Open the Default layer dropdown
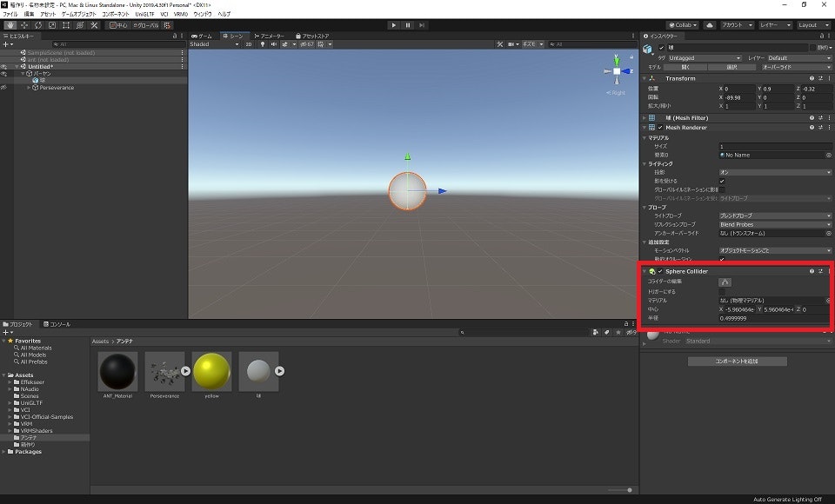835x504 pixels. [x=798, y=58]
